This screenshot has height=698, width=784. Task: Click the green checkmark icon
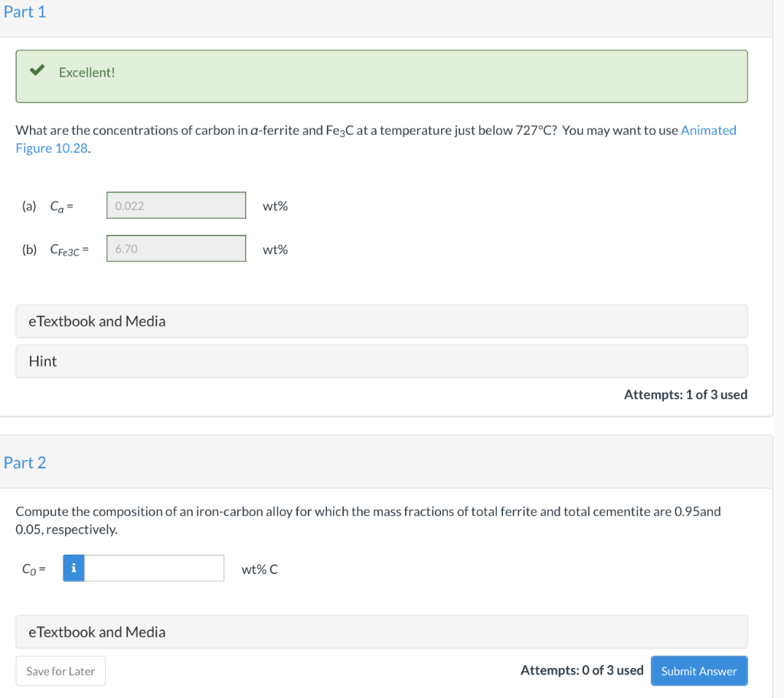(x=36, y=71)
